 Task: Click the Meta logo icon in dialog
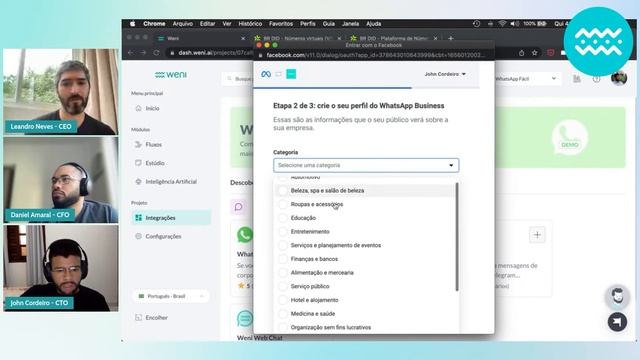[266, 74]
